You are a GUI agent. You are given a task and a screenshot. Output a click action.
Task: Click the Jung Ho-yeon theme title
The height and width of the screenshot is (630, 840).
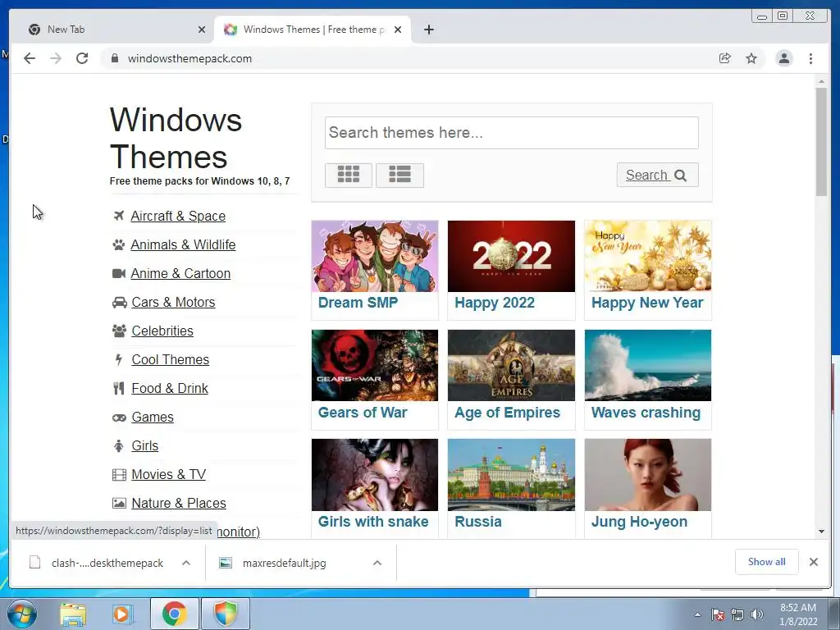tap(639, 523)
